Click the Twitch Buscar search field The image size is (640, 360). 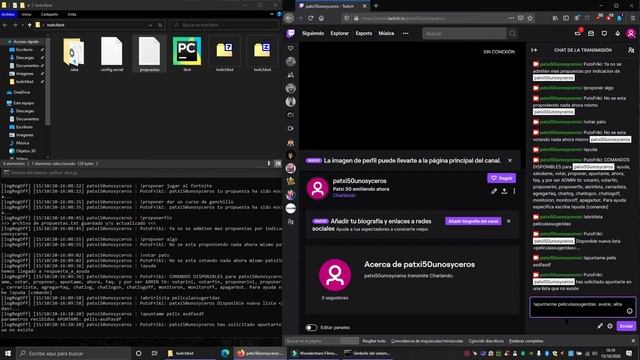pyautogui.click(x=464, y=33)
